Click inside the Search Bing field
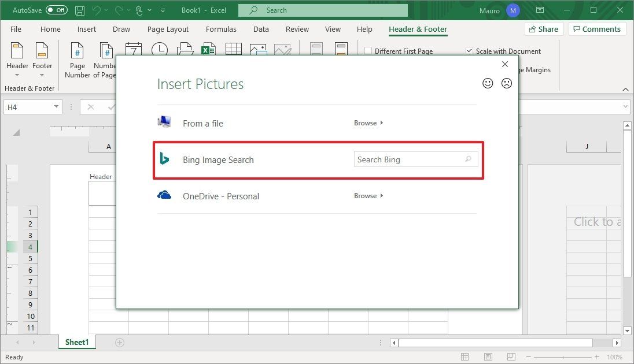Viewport: 634px width, 364px height. click(411, 159)
